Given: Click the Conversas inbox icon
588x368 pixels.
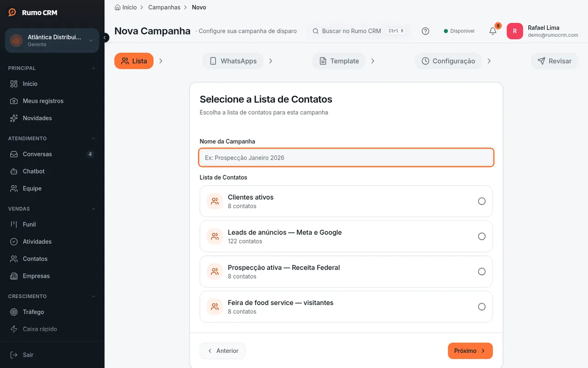Looking at the screenshot, I should pos(14,154).
